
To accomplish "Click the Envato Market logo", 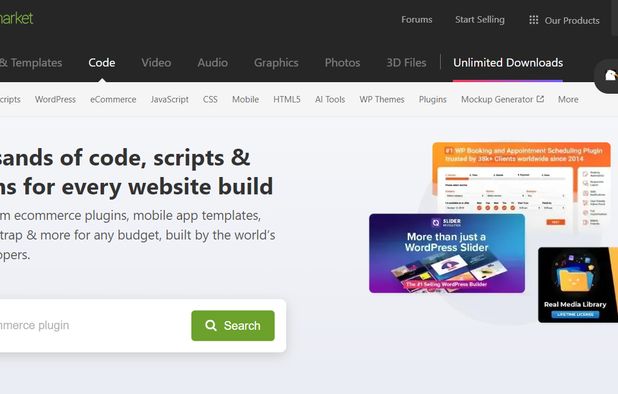I will pyautogui.click(x=17, y=18).
